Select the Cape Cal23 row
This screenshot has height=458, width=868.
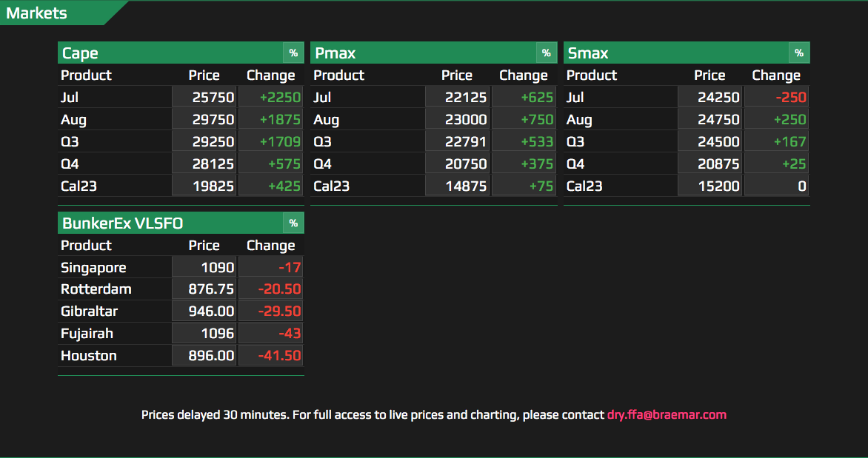tap(79, 186)
